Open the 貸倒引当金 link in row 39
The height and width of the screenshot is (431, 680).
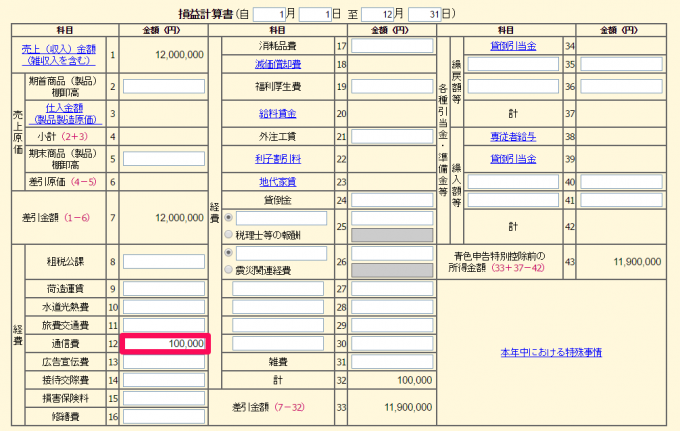tap(513, 159)
